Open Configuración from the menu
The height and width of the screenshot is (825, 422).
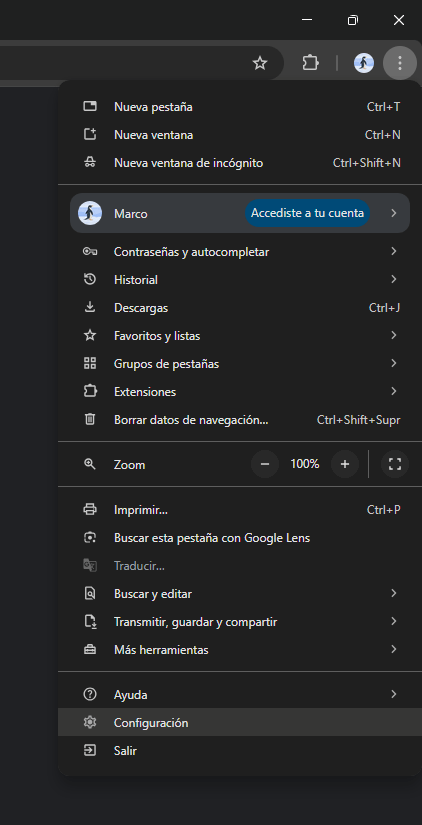coord(239,722)
